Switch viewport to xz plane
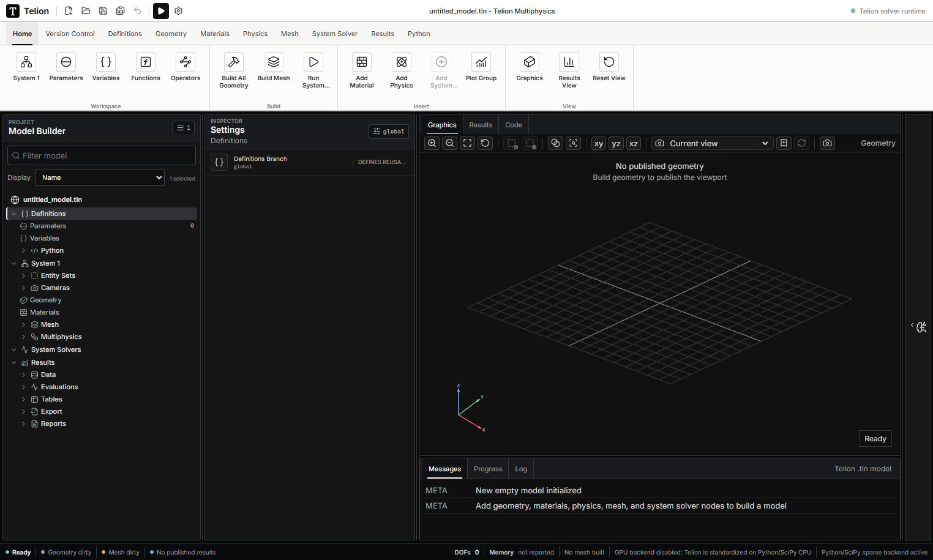Screen dimensions: 933x560 pos(634,143)
